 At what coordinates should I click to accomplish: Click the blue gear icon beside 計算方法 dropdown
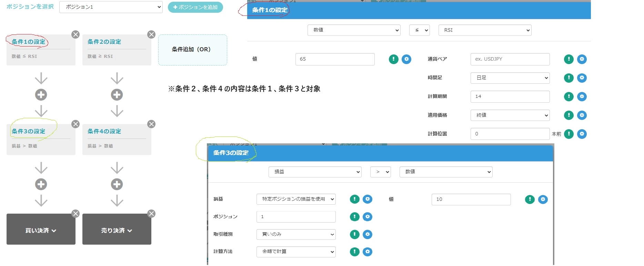[368, 252]
